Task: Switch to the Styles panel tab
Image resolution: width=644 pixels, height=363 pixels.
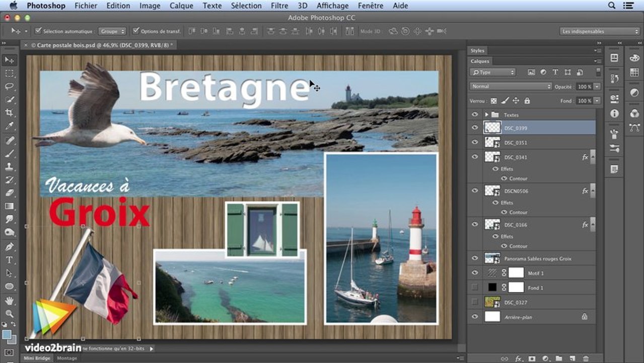Action: pos(477,50)
